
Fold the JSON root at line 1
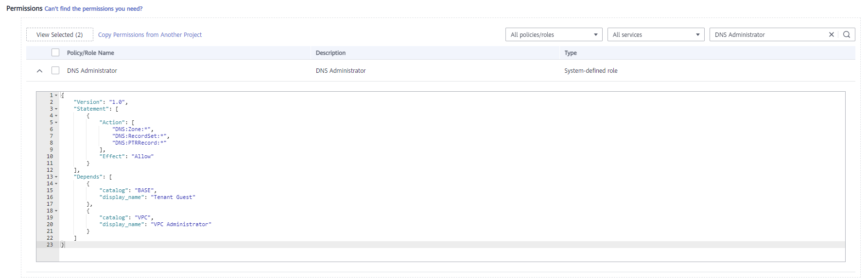tap(56, 96)
